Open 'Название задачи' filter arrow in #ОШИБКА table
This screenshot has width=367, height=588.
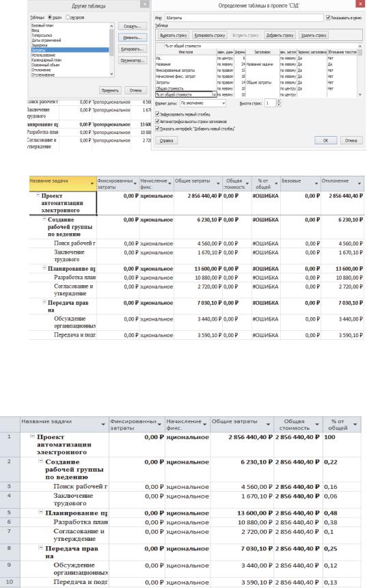92,183
